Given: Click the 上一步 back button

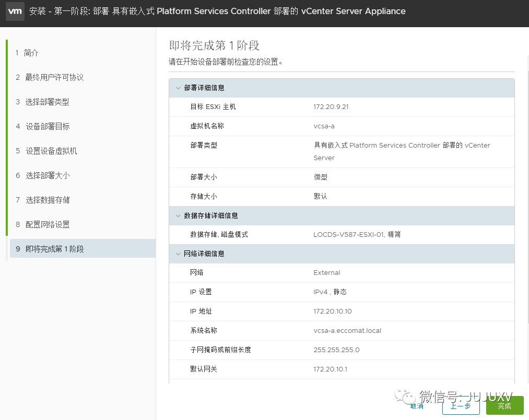Looking at the screenshot, I should click(461, 406).
